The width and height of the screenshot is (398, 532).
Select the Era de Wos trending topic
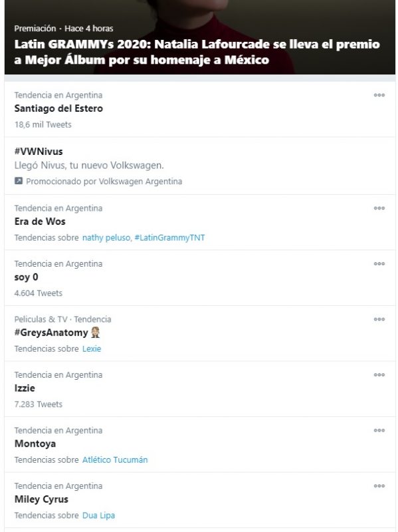click(200, 222)
